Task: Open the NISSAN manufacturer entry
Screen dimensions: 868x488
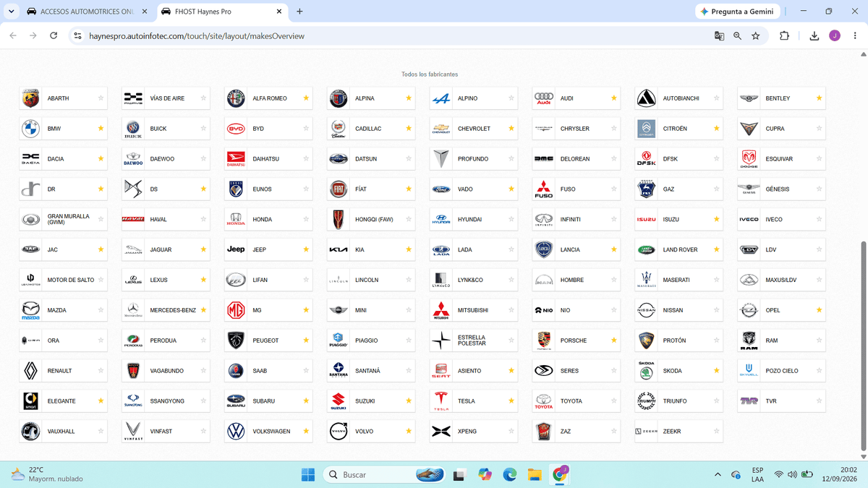Action: pos(679,311)
